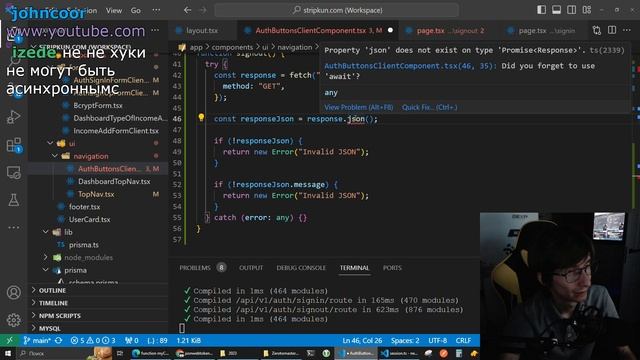The width and height of the screenshot is (640, 360).
Task: Collapse the navigation folder
Action: click(x=55, y=156)
